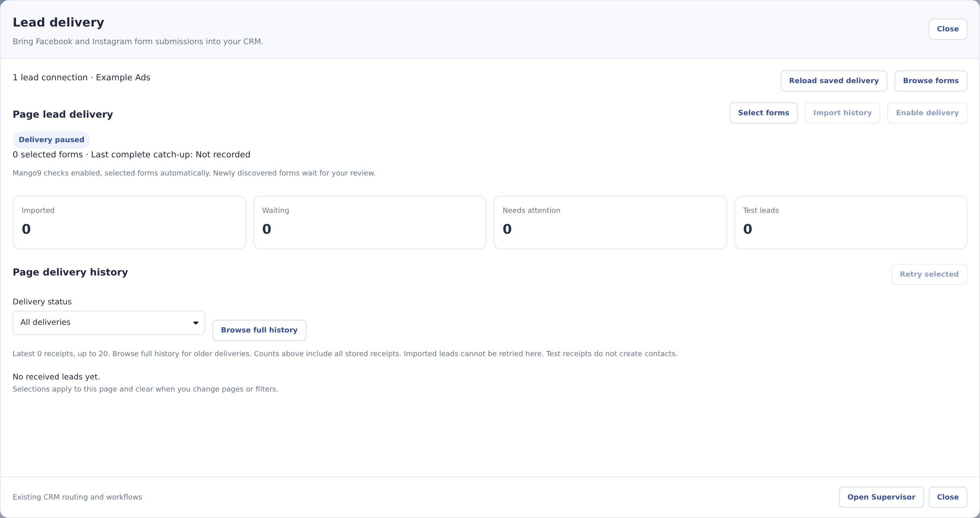Click Retry selected button

coord(929,274)
